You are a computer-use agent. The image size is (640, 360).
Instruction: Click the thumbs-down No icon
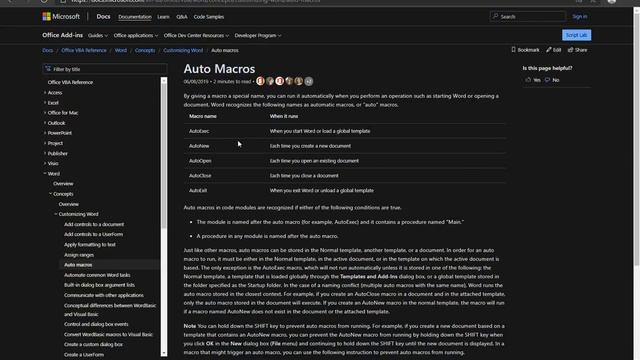pyautogui.click(x=547, y=80)
